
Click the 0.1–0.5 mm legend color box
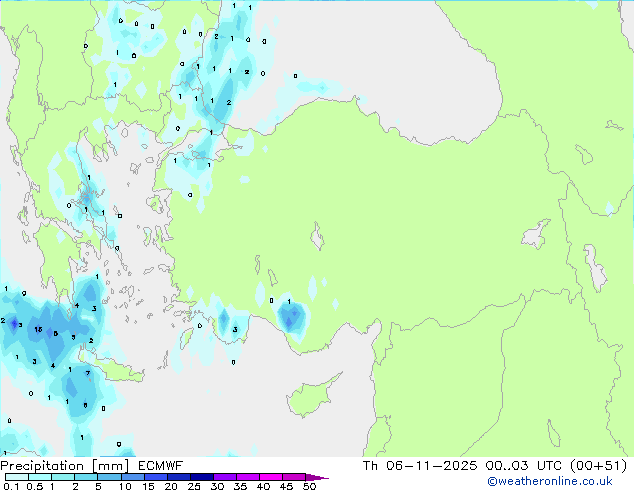(17, 477)
